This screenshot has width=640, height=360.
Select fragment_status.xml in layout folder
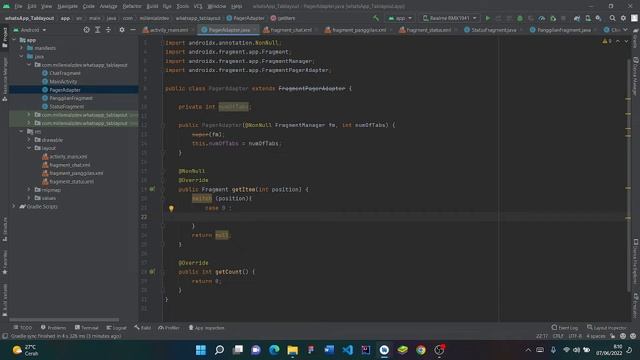[x=71, y=182]
